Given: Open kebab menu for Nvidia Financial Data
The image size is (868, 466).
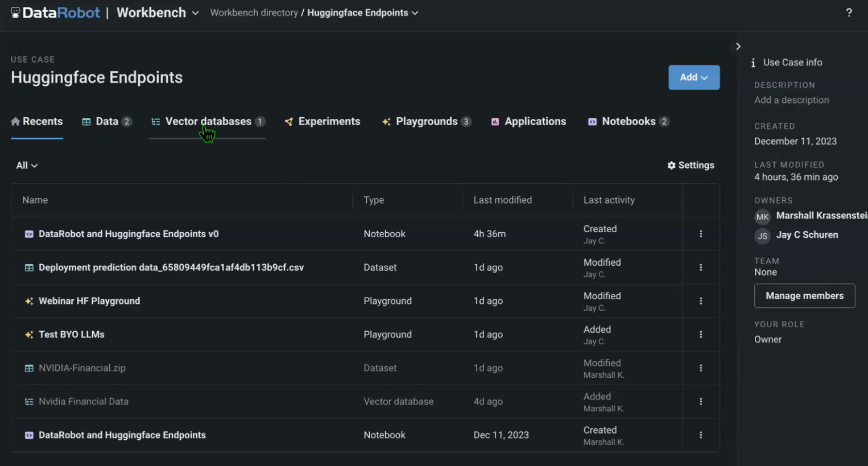Looking at the screenshot, I should (x=701, y=402).
